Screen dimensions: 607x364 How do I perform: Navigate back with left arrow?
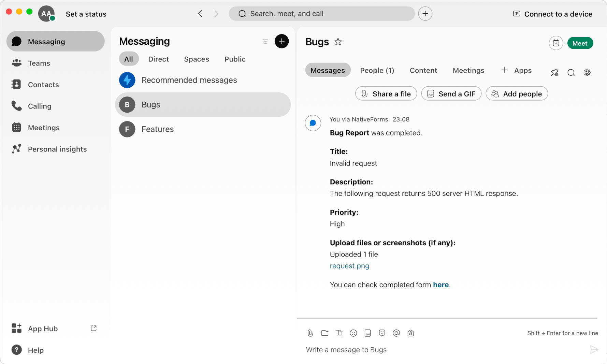tap(200, 14)
